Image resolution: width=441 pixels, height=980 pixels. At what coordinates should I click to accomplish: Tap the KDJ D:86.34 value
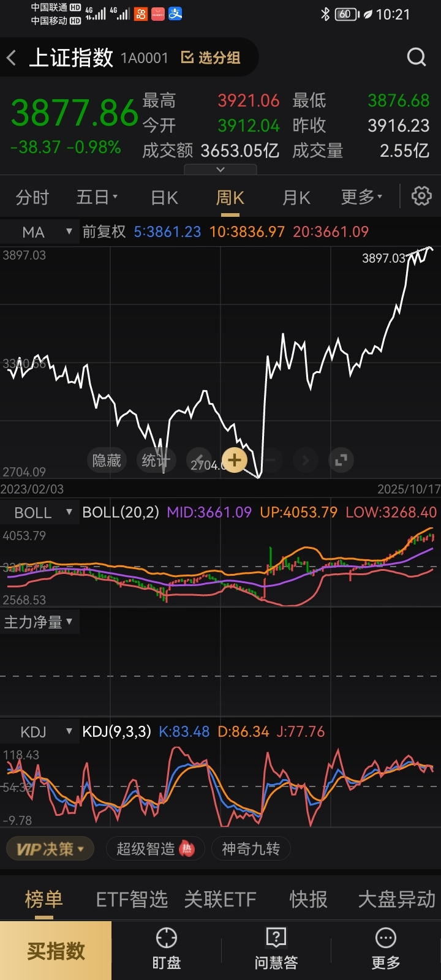pos(243,731)
